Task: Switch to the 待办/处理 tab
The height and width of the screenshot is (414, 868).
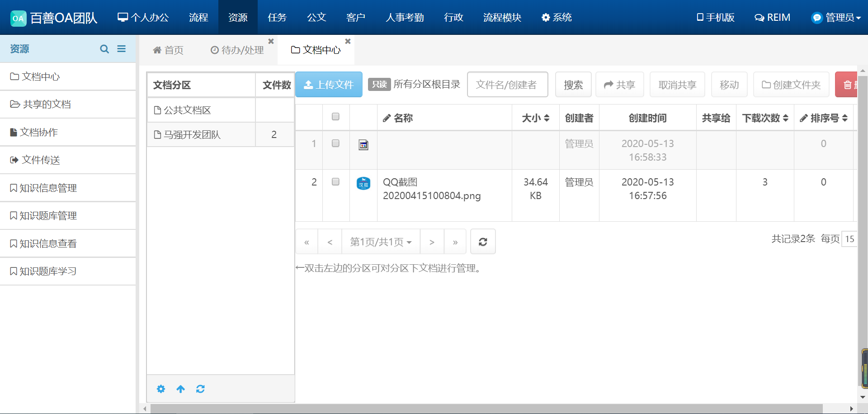Action: (237, 50)
